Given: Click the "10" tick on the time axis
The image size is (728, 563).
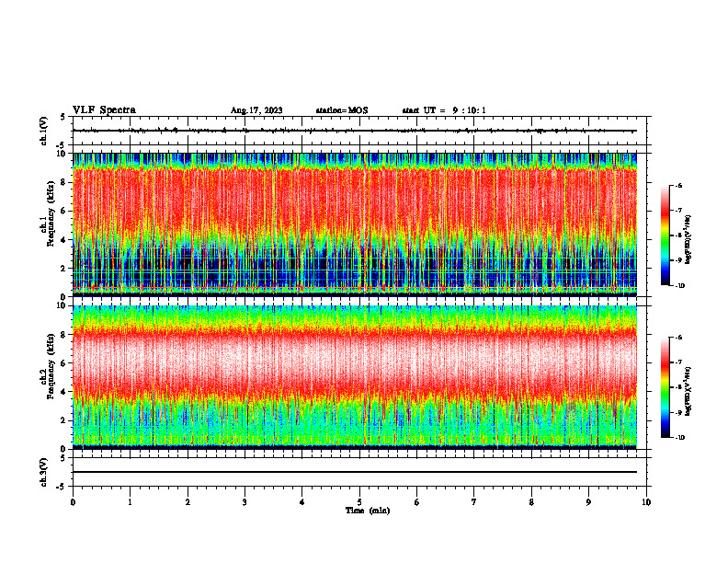Looking at the screenshot, I should click(x=646, y=502).
